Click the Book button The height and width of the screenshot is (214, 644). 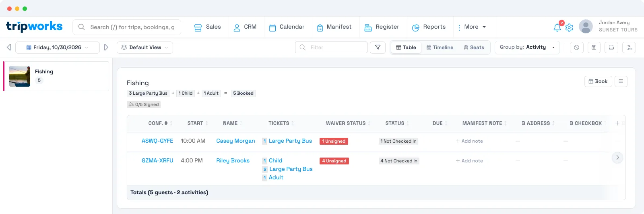click(x=598, y=81)
